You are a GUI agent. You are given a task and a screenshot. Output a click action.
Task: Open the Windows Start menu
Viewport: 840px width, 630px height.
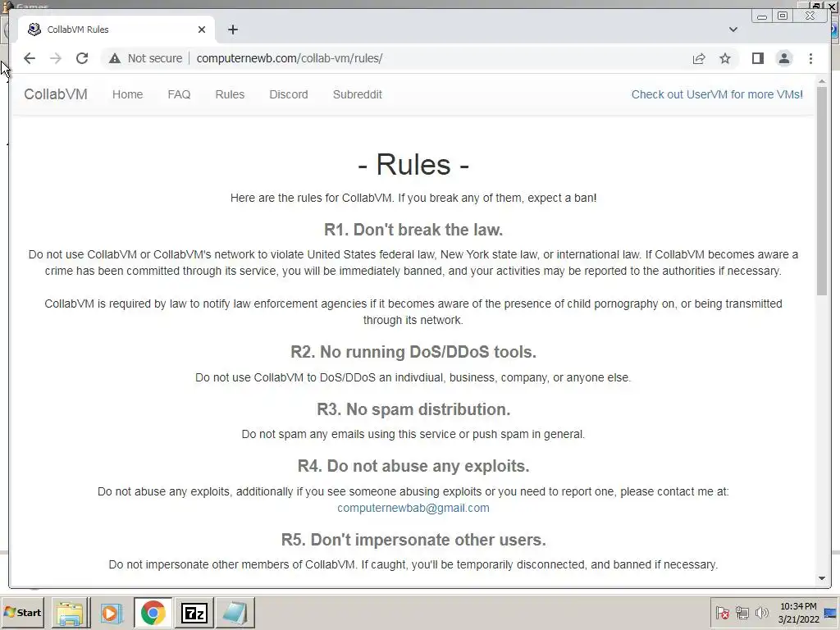22,612
